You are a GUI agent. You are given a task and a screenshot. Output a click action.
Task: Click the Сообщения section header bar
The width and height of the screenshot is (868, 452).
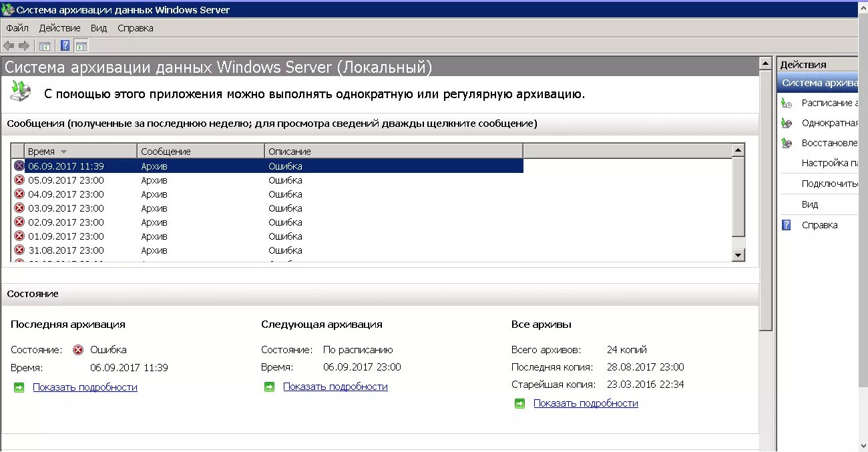(x=380, y=124)
